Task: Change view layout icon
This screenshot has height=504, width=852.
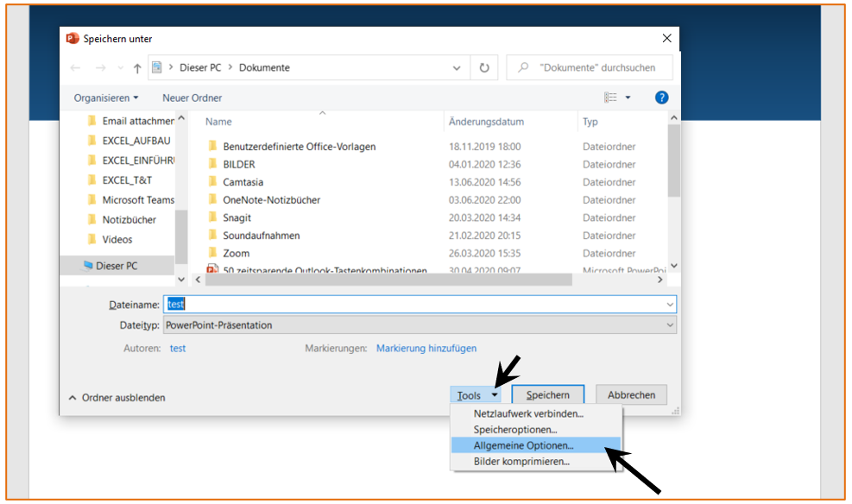Action: [611, 98]
